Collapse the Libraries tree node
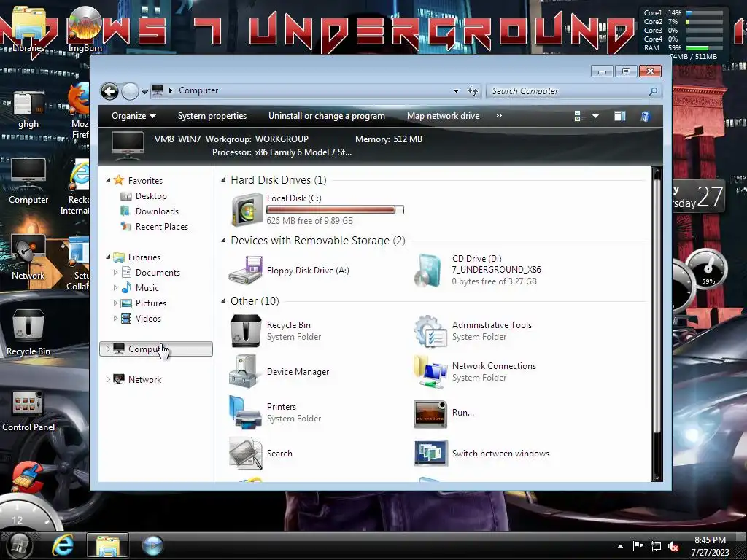 point(108,257)
